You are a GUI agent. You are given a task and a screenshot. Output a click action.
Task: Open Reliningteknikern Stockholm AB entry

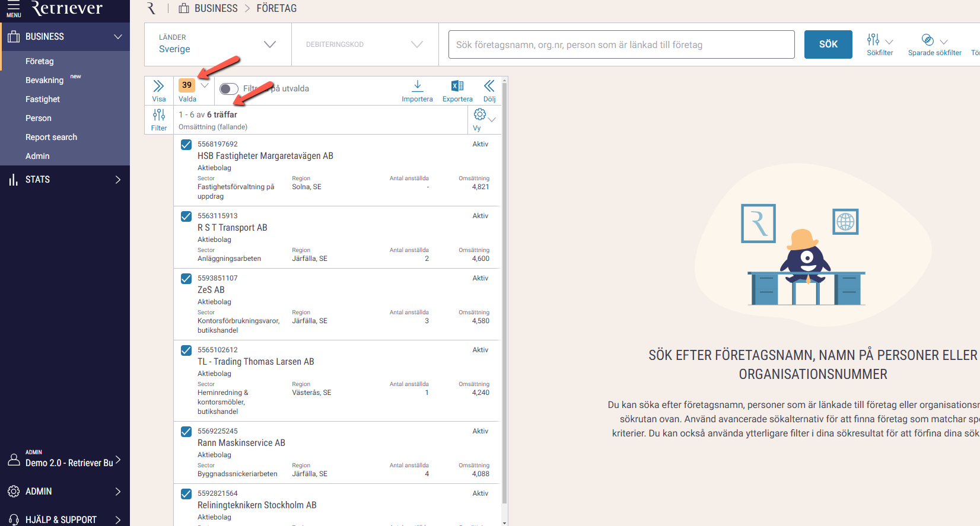257,505
